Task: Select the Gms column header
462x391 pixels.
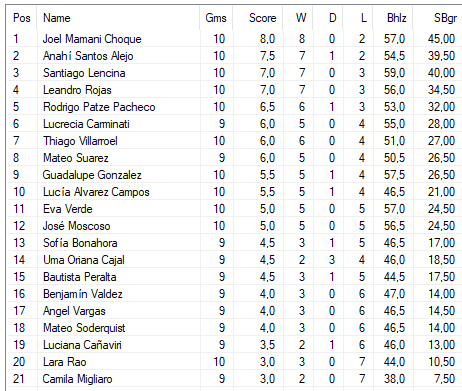Action: click(x=216, y=18)
